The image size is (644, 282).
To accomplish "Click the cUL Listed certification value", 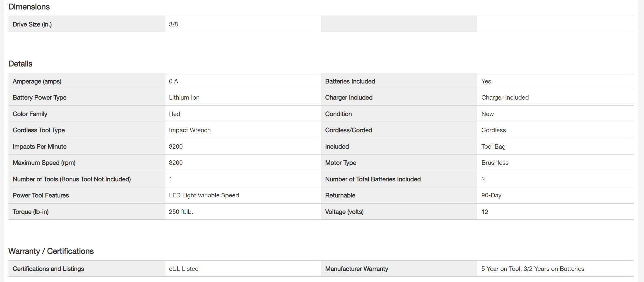I will click(x=184, y=269).
